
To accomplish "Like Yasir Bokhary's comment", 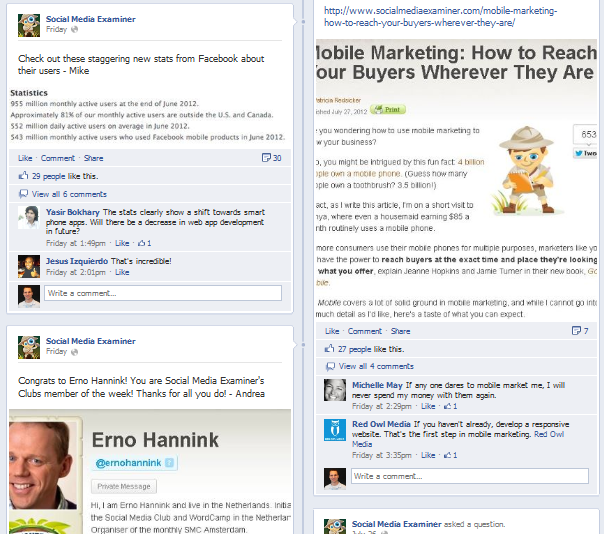I will [x=122, y=243].
